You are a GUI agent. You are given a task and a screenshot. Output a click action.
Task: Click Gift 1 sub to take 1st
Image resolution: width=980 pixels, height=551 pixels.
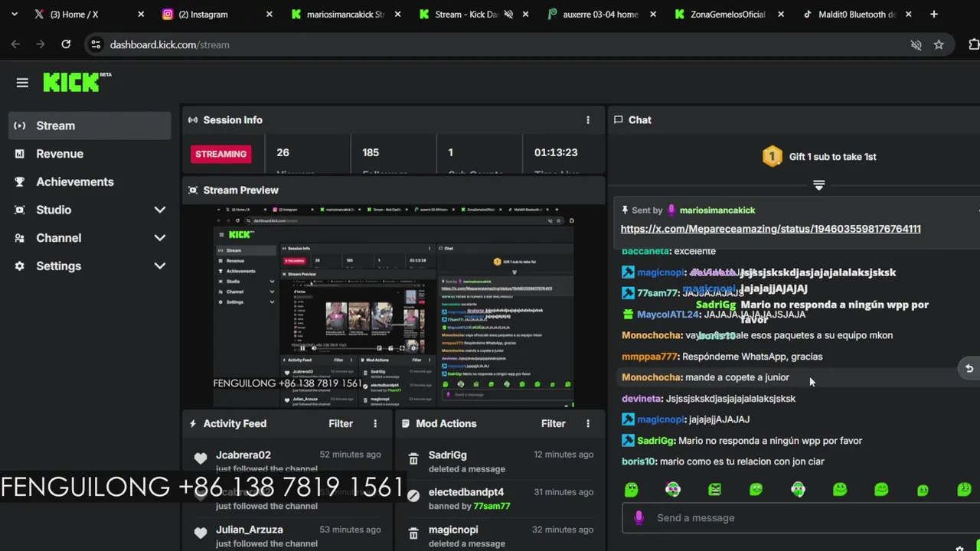tap(832, 157)
